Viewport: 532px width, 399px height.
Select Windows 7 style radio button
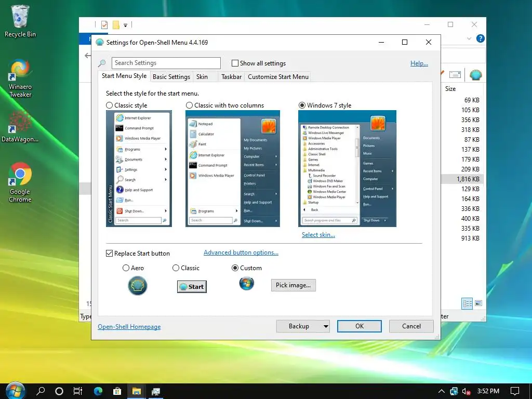coord(302,105)
